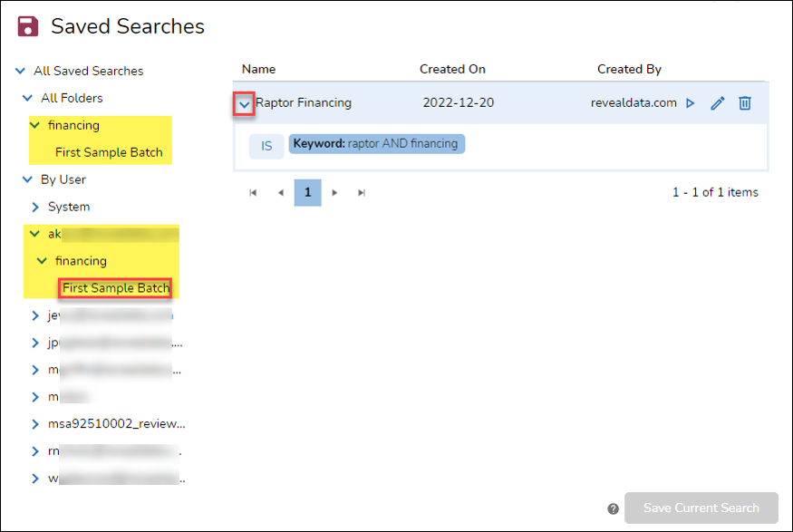Image resolution: width=793 pixels, height=532 pixels.
Task: Go to previous page arrow
Action: [280, 192]
